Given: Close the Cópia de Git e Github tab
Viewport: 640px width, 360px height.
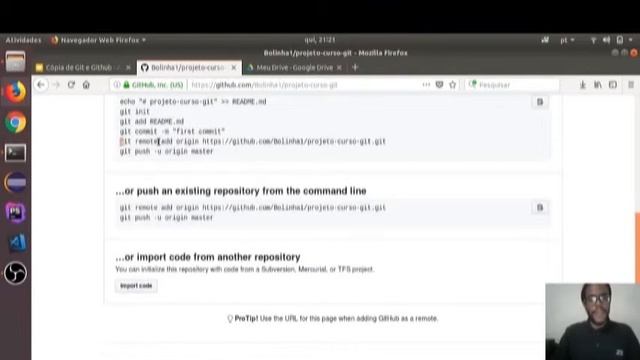Looking at the screenshot, I should (128, 67).
